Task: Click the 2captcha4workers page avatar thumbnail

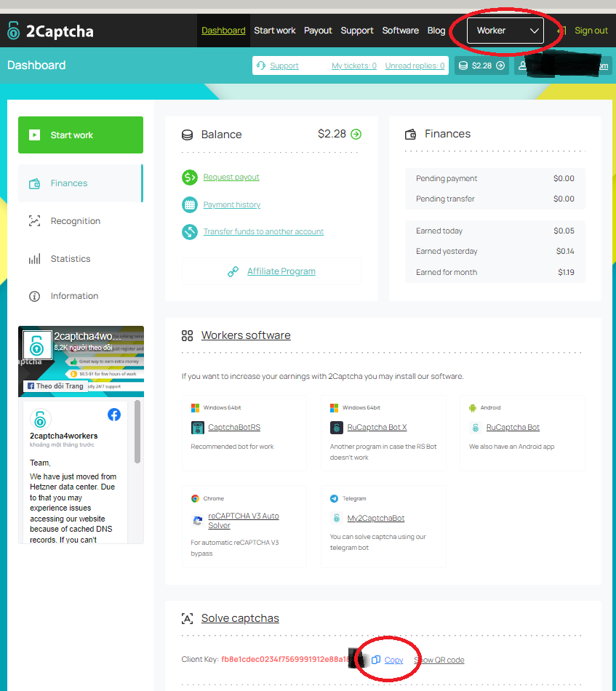Action: tap(37, 345)
